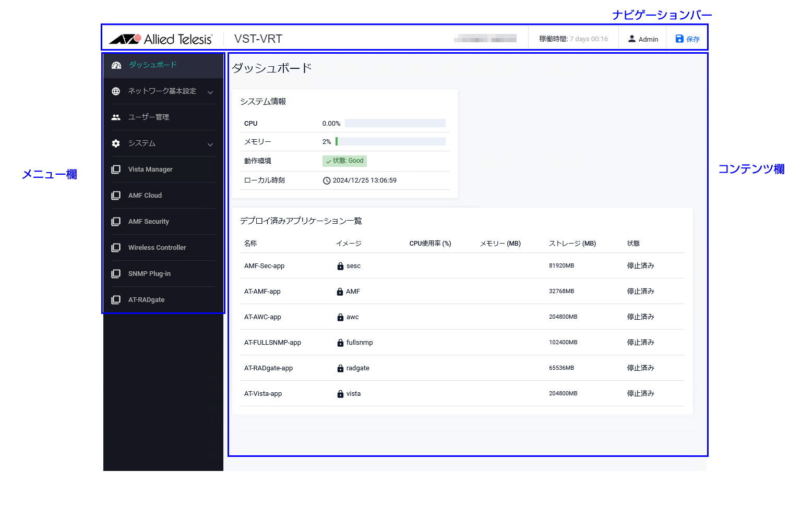Click the CPU使用率 (%) column header
This screenshot has height=532, width=789.
coord(430,244)
